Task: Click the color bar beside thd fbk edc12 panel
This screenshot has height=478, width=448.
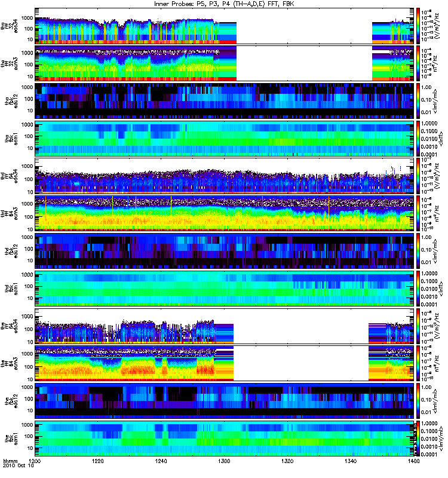Action: 418,251
